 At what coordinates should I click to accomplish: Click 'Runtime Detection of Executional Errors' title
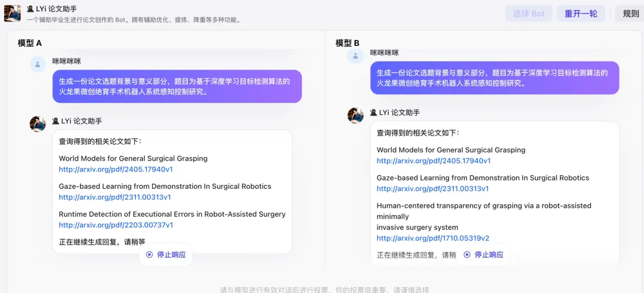pos(172,214)
